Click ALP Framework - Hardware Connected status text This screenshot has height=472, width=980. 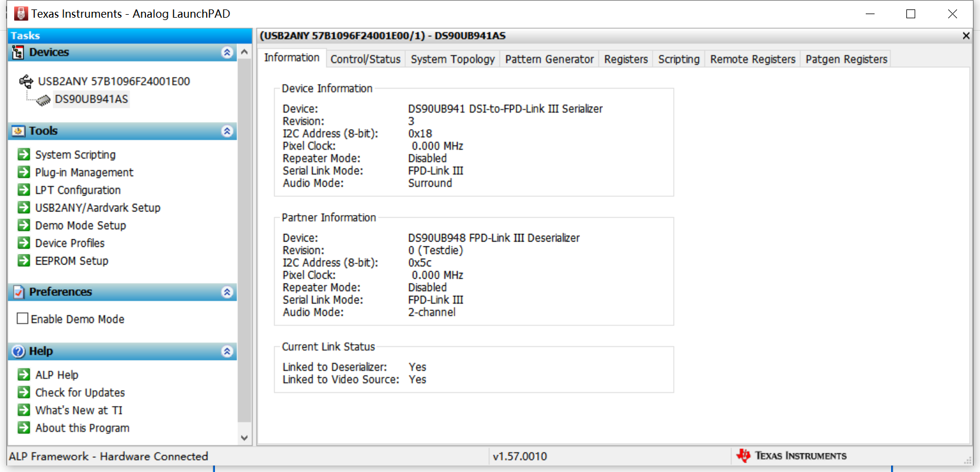click(108, 456)
